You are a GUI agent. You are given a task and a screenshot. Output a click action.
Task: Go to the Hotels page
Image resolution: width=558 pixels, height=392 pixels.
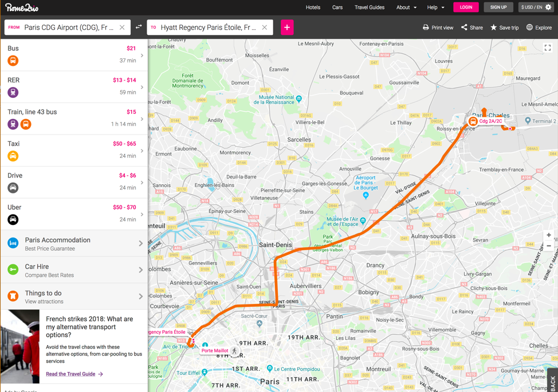pyautogui.click(x=313, y=7)
